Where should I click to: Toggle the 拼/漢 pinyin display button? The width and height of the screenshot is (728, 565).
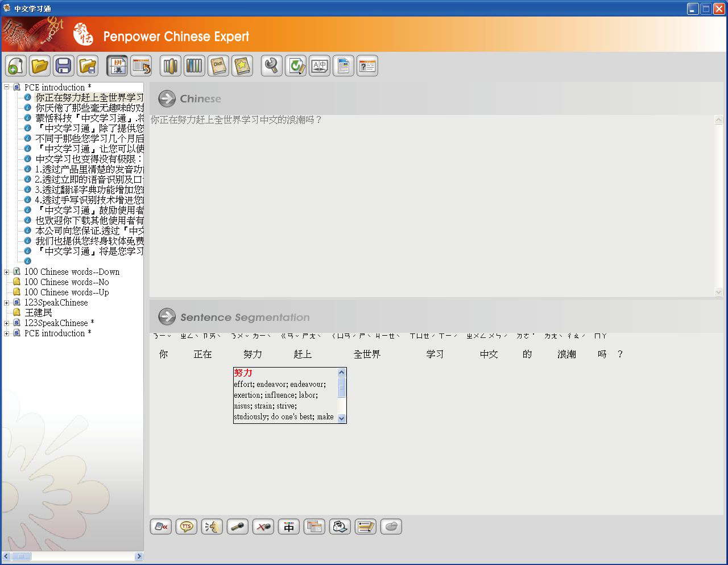pyautogui.click(x=117, y=66)
